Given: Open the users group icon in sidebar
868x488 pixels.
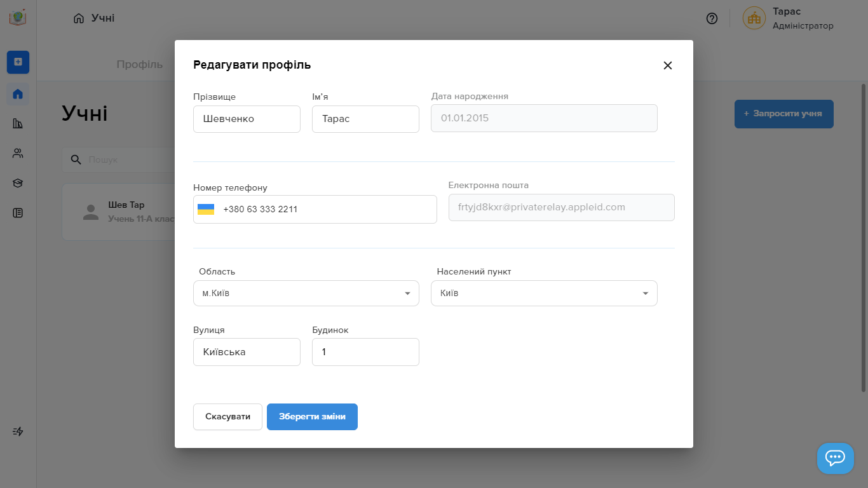Looking at the screenshot, I should pyautogui.click(x=18, y=153).
